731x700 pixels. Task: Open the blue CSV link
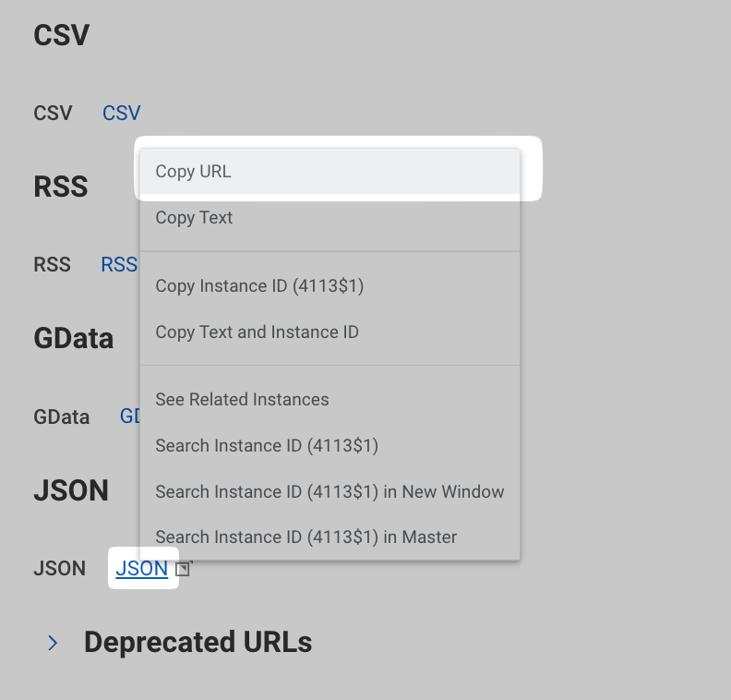coord(122,114)
